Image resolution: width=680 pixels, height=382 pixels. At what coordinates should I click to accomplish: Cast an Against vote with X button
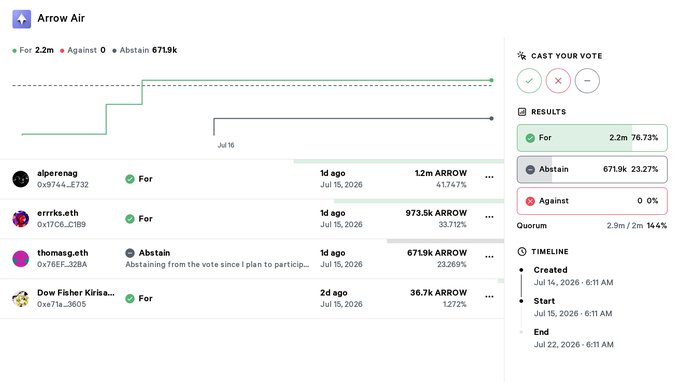tap(558, 81)
